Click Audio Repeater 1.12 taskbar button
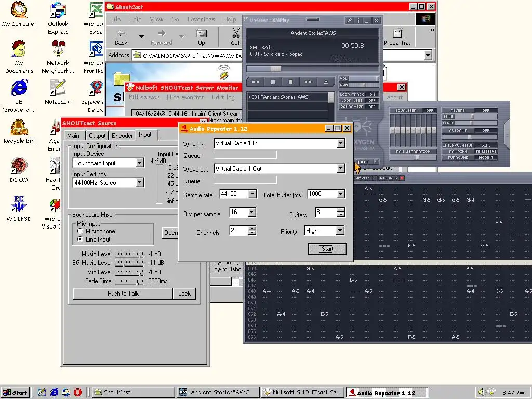532x399 pixels. point(387,393)
